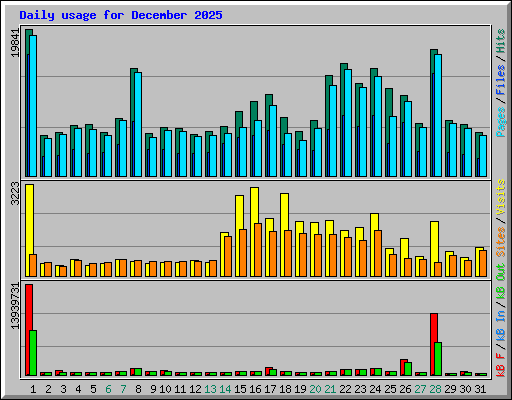This screenshot has width=512, height=400.
Task: Click the green kB Out bar for day 28
Action: (438, 359)
